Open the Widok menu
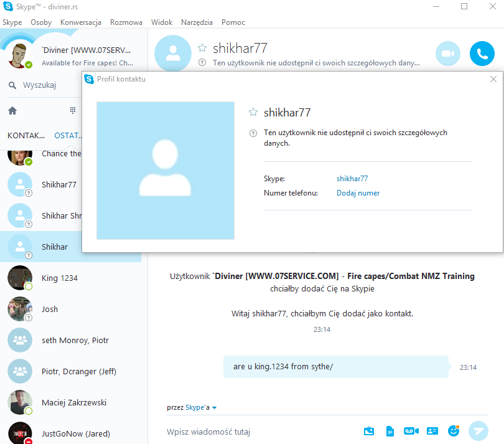This screenshot has width=504, height=444. pyautogui.click(x=162, y=22)
